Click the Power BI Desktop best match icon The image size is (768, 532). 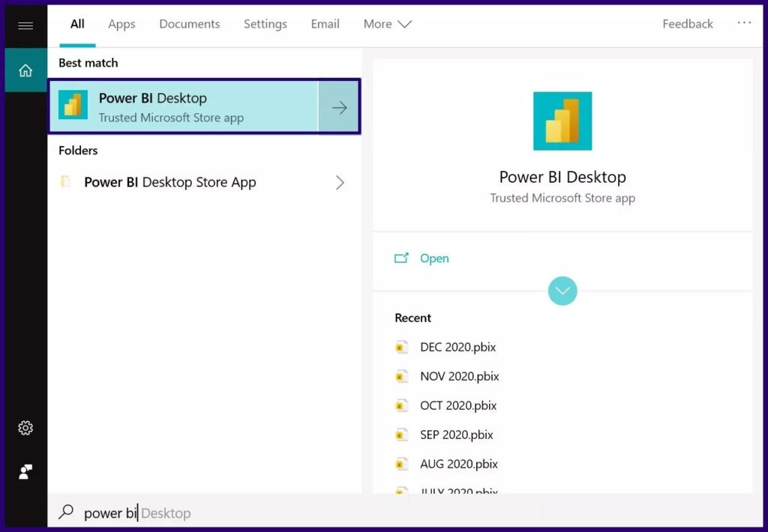tap(73, 106)
